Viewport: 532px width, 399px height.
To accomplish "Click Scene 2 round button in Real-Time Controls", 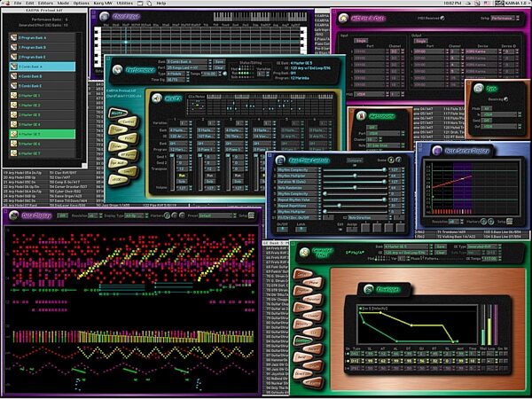I will point(398,160).
